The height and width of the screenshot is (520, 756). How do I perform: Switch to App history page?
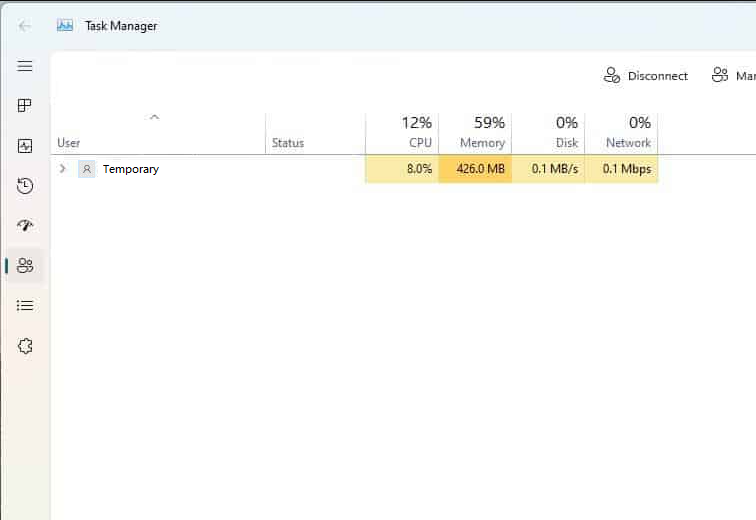pos(25,186)
